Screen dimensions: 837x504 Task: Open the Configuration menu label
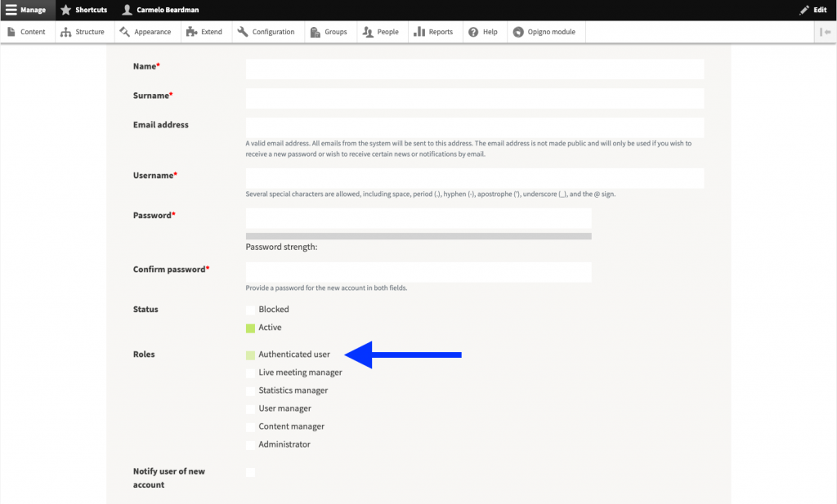click(273, 32)
